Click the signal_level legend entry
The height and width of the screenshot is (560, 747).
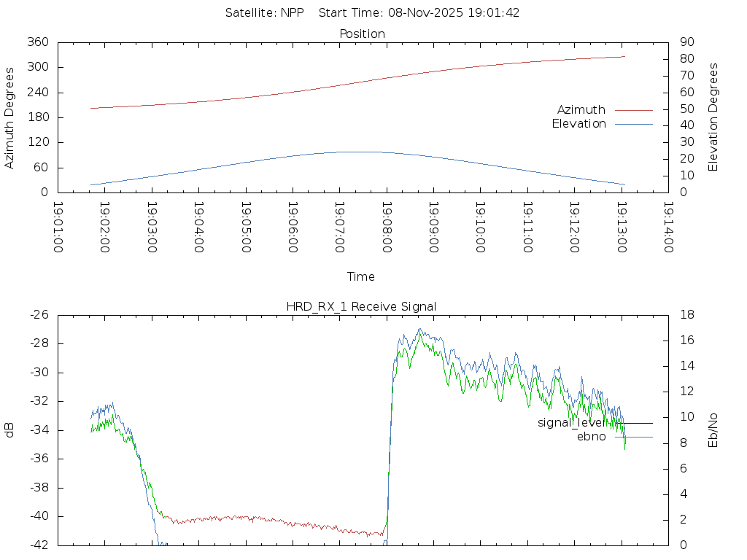(571, 423)
